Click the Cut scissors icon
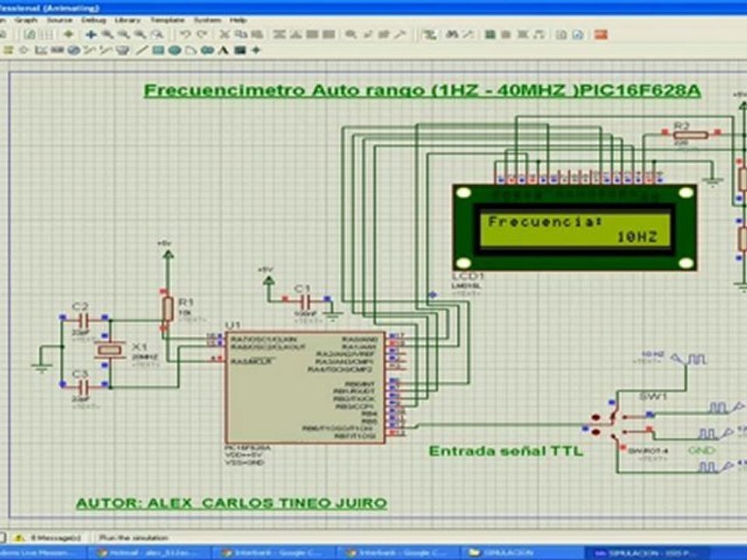Viewport: 747px width, 560px height. click(224, 35)
